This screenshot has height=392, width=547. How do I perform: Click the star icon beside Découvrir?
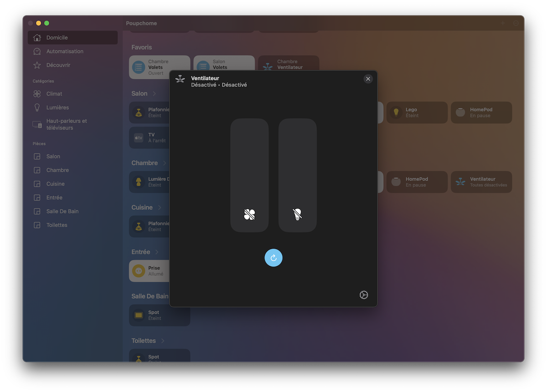[x=37, y=65]
